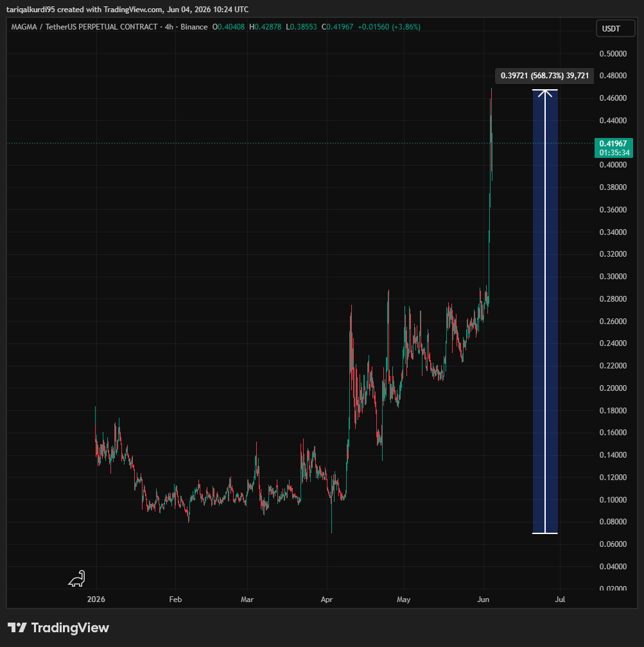Screen dimensions: 644x647
Task: Open the USDT currency selector
Action: (x=615, y=28)
